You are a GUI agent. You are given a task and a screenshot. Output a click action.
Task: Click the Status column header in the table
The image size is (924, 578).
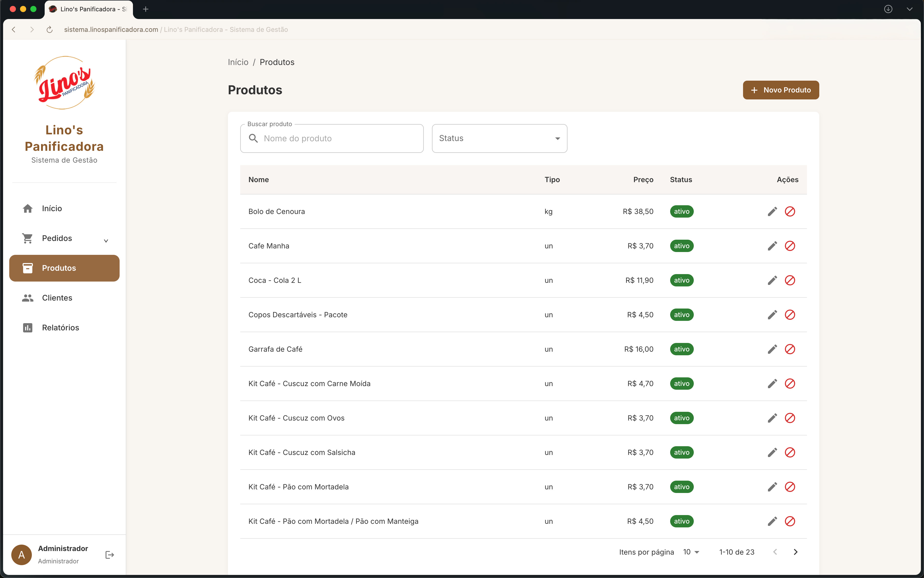tap(681, 180)
